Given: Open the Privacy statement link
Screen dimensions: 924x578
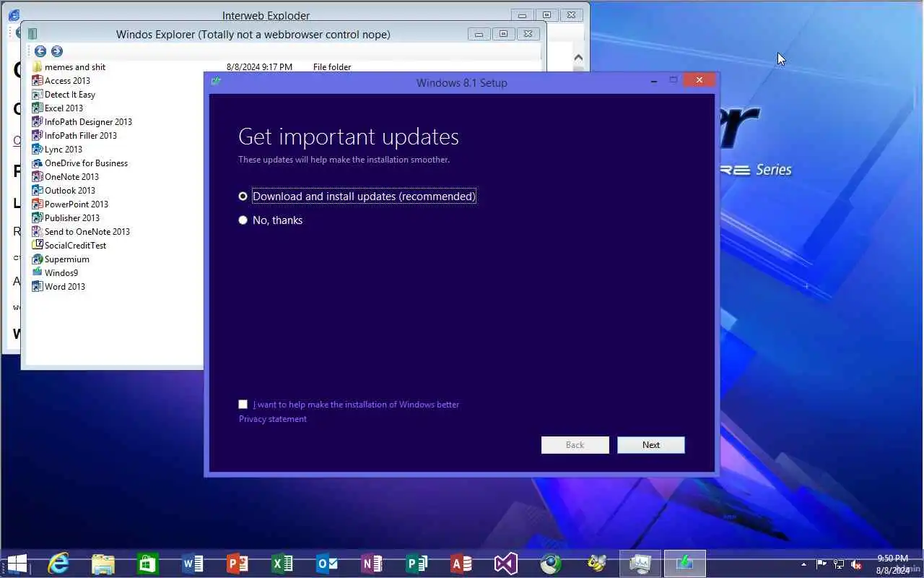Looking at the screenshot, I should pyautogui.click(x=273, y=419).
